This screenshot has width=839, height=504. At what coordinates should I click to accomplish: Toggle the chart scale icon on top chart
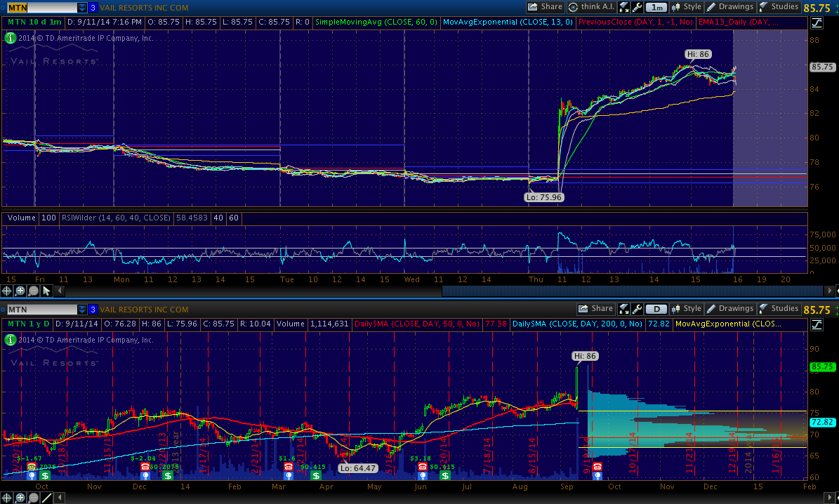click(816, 22)
